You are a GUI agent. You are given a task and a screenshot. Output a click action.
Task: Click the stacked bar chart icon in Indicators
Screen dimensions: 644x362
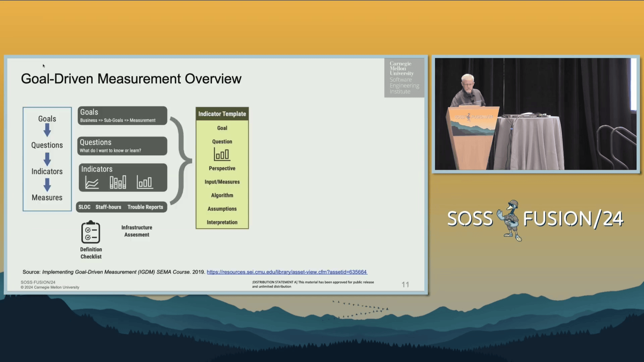tap(118, 182)
